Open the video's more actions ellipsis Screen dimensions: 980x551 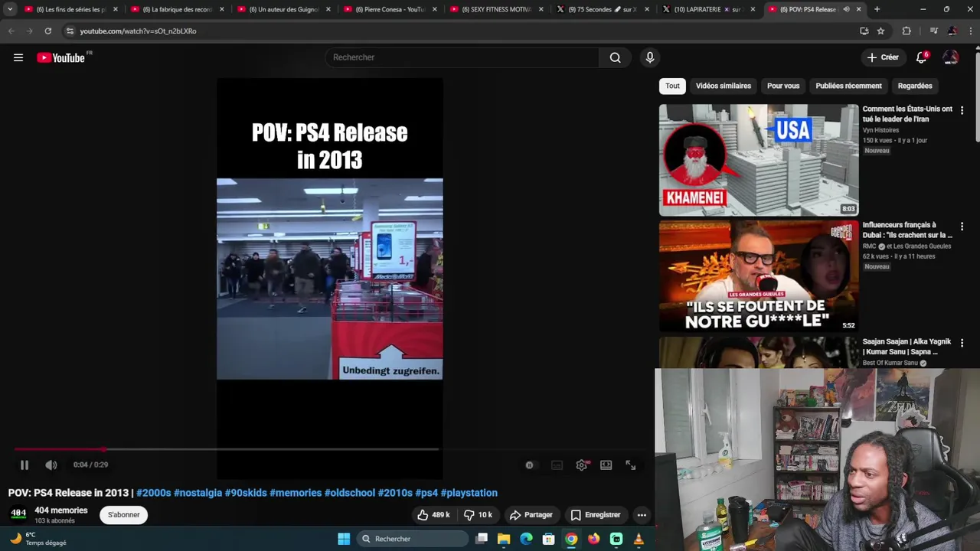(642, 515)
